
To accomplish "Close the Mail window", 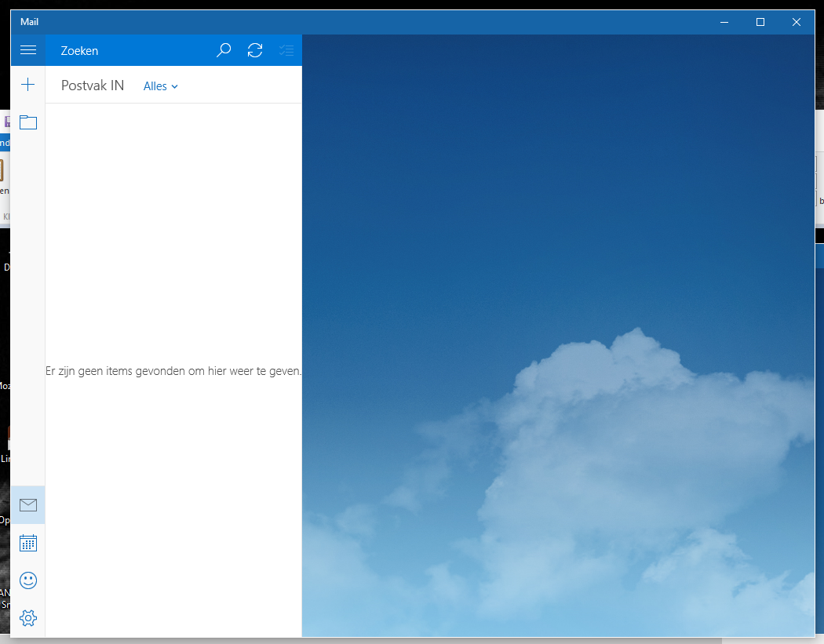I will (797, 22).
